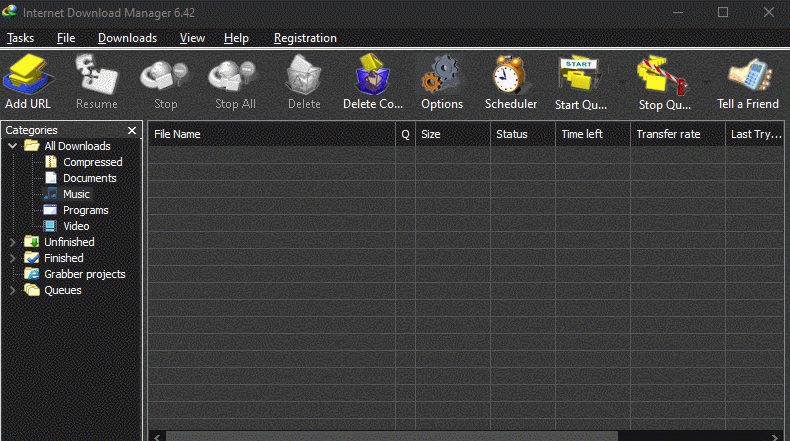
Task: Click the Queues folder icon
Action: pos(32,290)
